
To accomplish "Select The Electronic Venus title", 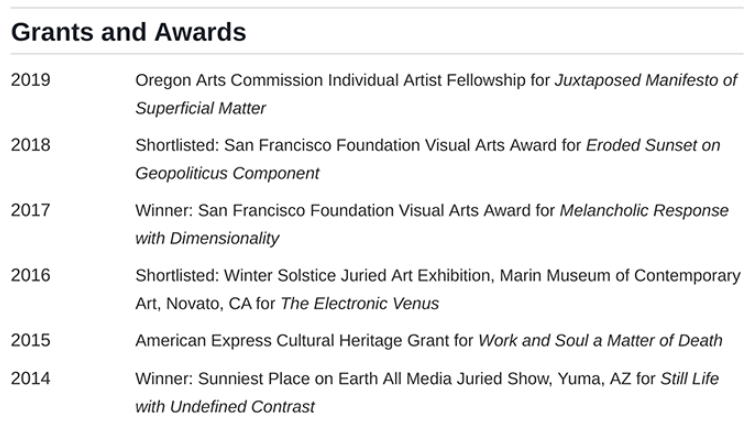I will [358, 302].
